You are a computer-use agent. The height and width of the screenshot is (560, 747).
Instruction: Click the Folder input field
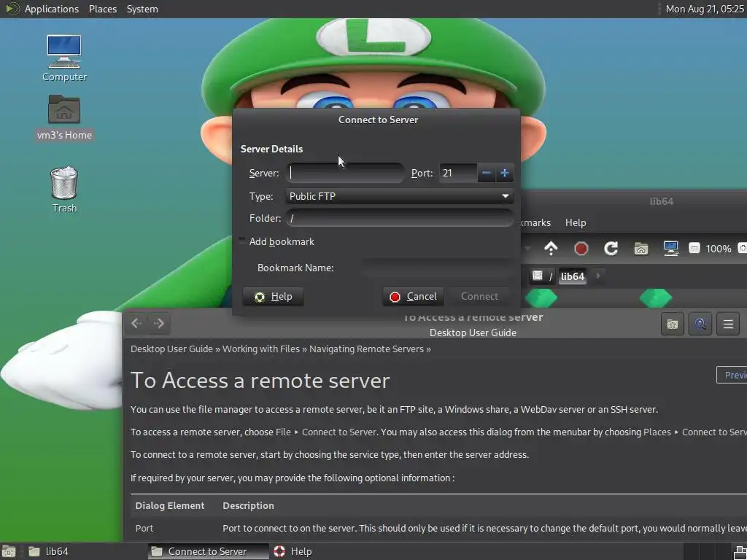(400, 218)
